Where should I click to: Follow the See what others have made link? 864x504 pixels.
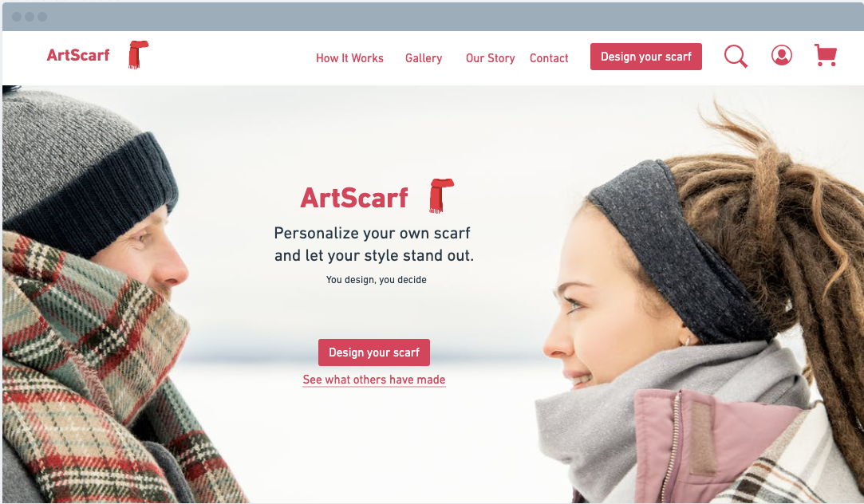[x=374, y=380]
